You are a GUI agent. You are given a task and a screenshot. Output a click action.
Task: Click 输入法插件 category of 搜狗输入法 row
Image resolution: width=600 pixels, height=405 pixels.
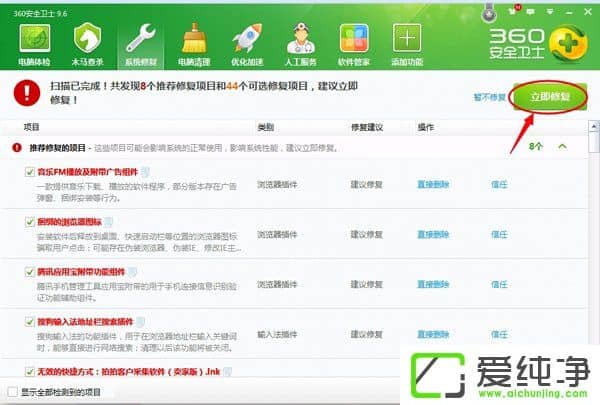tap(277, 334)
